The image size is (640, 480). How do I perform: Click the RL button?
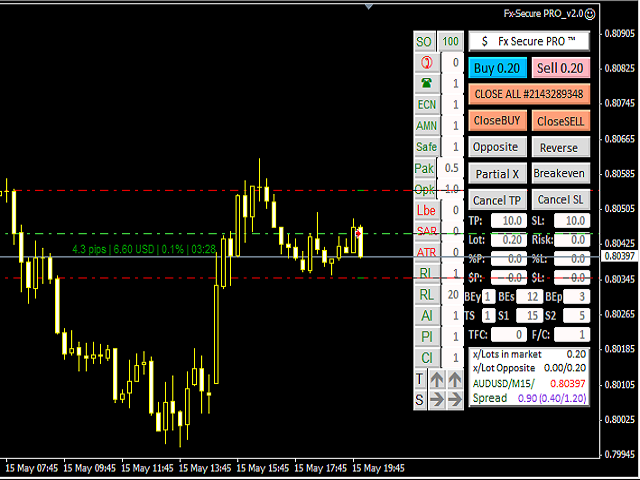click(x=427, y=294)
